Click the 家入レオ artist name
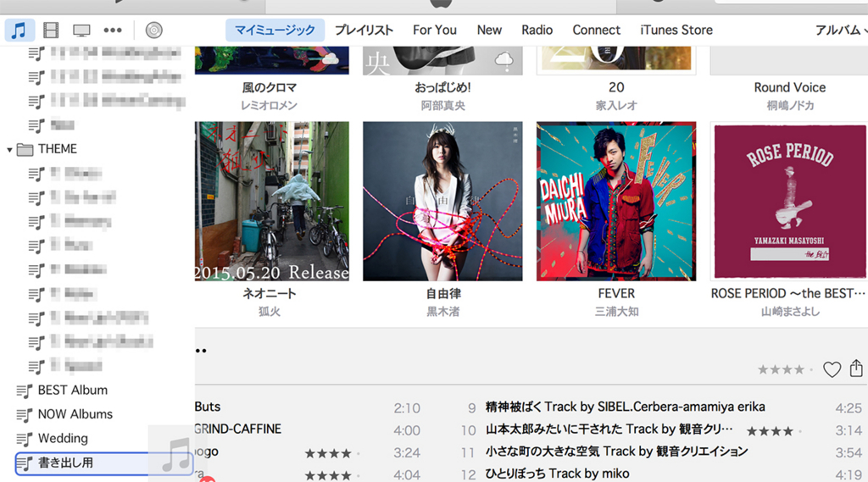 tap(616, 106)
